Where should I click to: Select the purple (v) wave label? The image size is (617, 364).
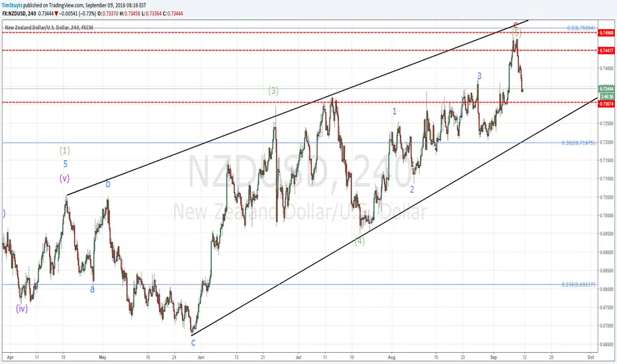pos(64,178)
